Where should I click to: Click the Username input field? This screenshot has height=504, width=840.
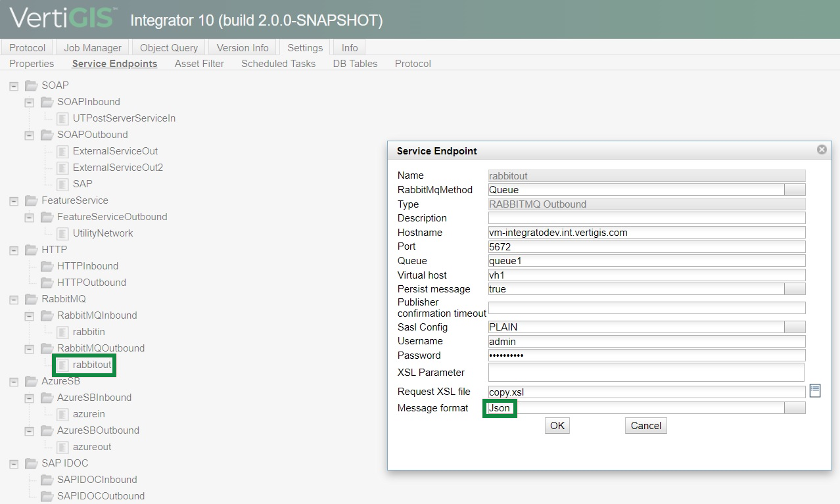click(647, 342)
